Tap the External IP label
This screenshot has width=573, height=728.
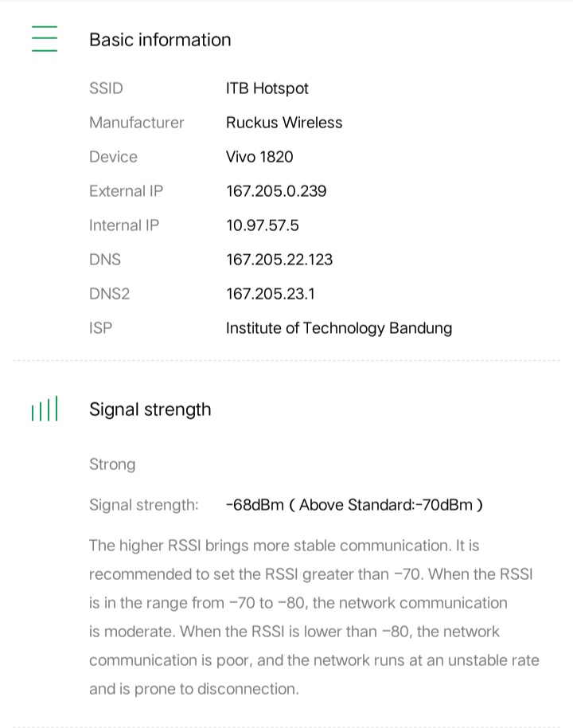pyautogui.click(x=126, y=191)
